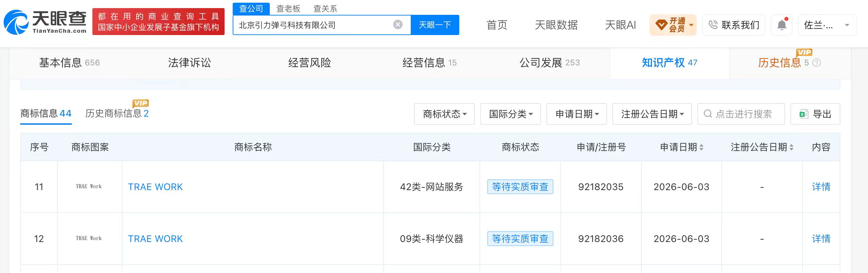868x273 pixels.
Task: Open the 国际分类 filter dropdown
Action: [511, 114]
